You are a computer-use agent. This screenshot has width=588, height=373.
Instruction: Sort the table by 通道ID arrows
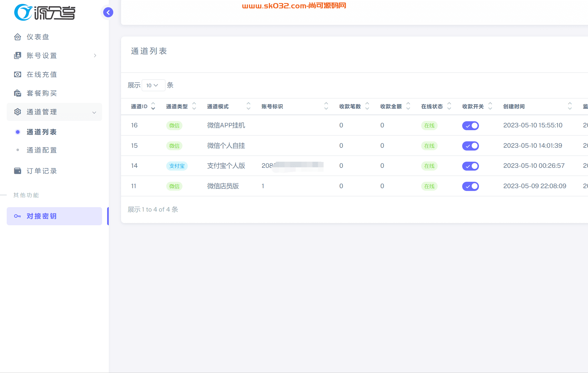pyautogui.click(x=153, y=106)
